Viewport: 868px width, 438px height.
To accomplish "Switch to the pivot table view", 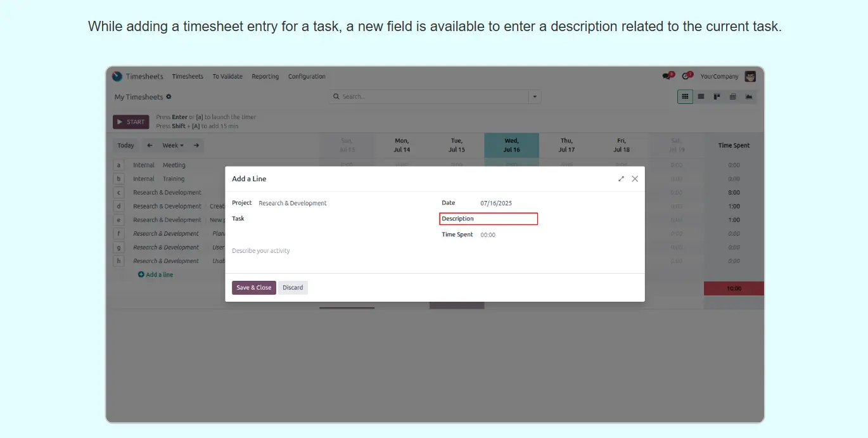I will click(732, 97).
